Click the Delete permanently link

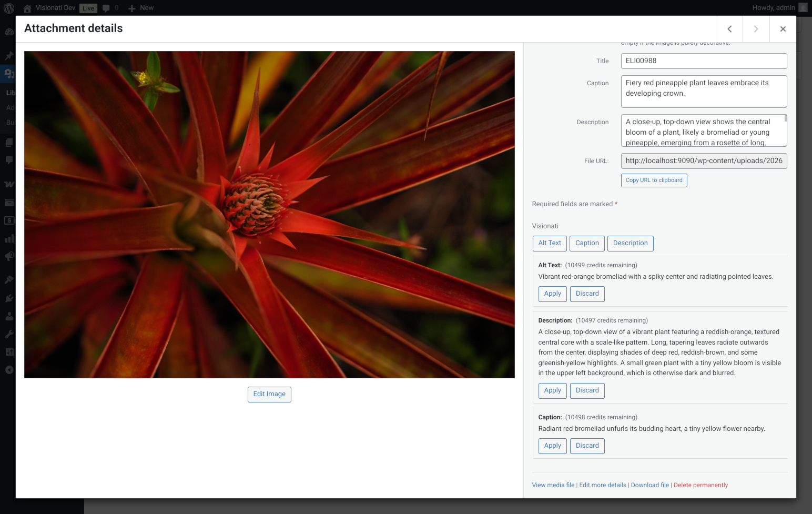pyautogui.click(x=701, y=485)
